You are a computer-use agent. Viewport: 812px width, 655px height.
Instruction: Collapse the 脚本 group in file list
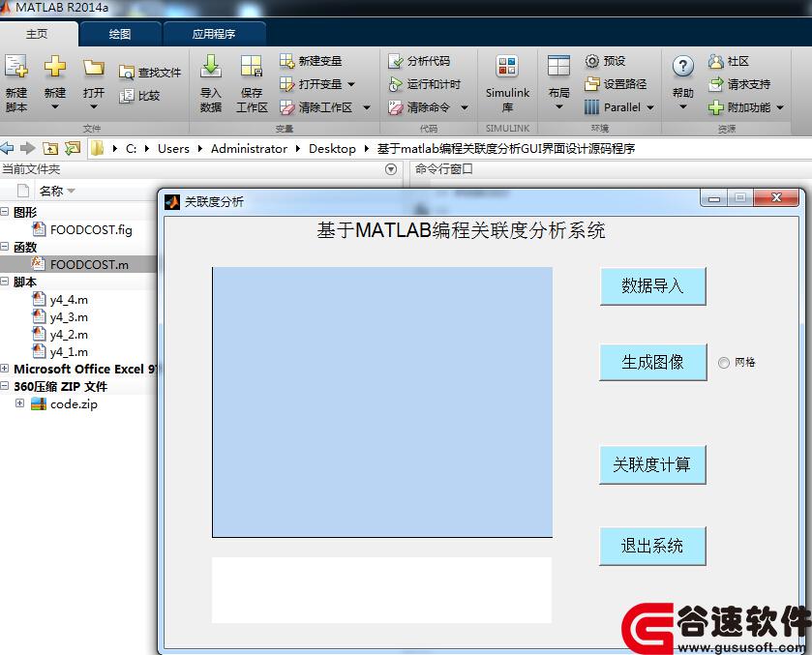click(5, 282)
